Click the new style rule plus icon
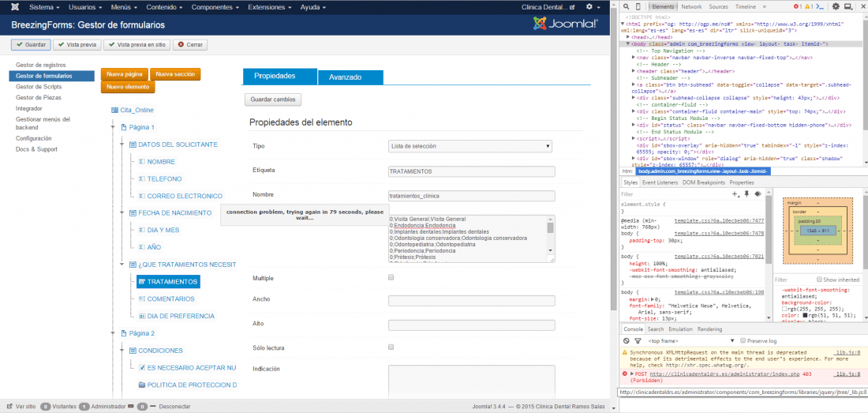 pos(735,194)
